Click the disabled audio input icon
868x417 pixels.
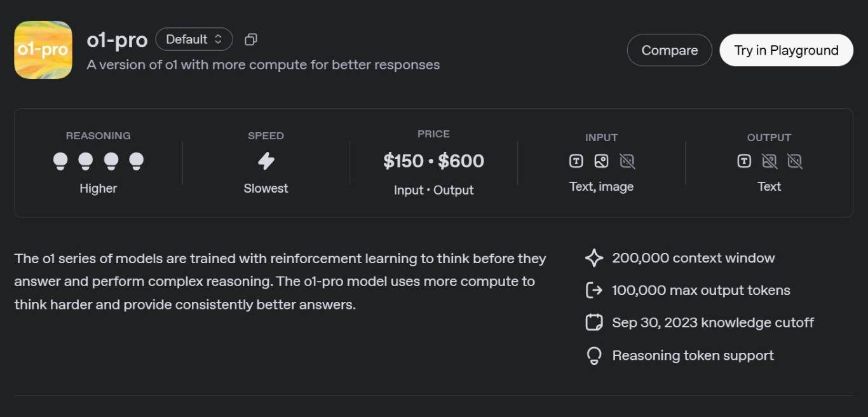click(627, 161)
